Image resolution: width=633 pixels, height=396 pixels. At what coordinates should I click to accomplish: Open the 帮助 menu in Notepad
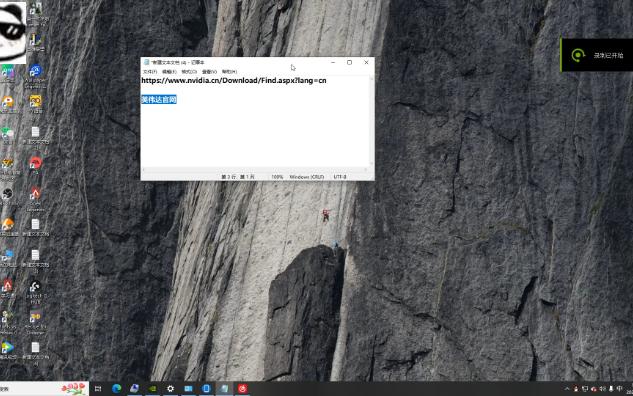pyautogui.click(x=229, y=72)
